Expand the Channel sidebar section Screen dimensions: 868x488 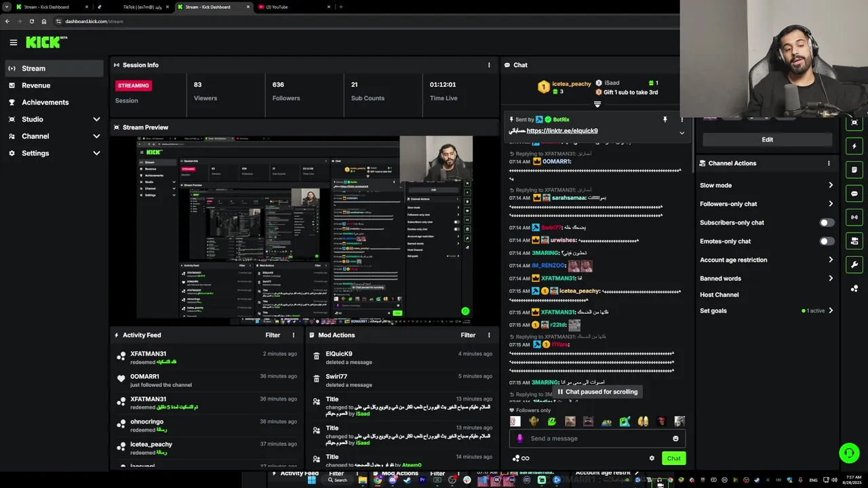pyautogui.click(x=96, y=136)
